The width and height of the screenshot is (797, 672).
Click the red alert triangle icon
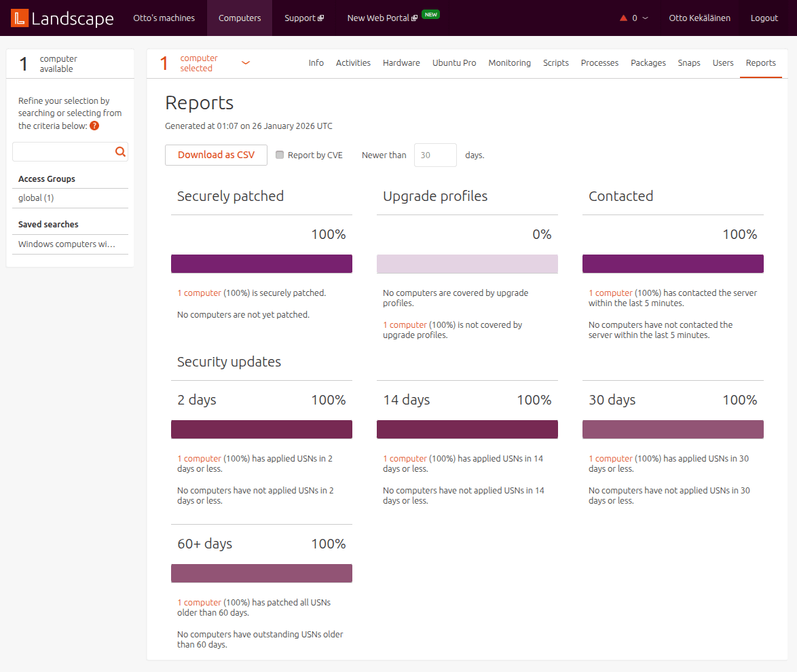click(x=624, y=18)
